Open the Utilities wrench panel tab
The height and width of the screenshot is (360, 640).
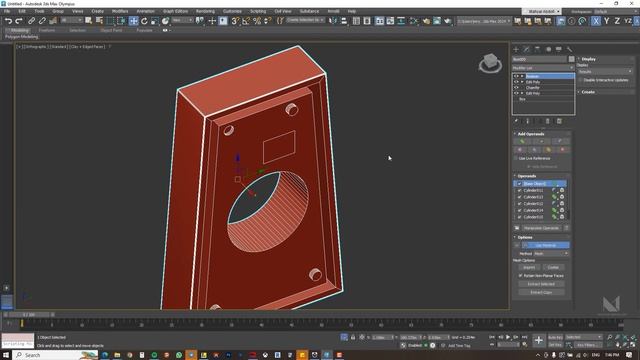click(x=569, y=49)
